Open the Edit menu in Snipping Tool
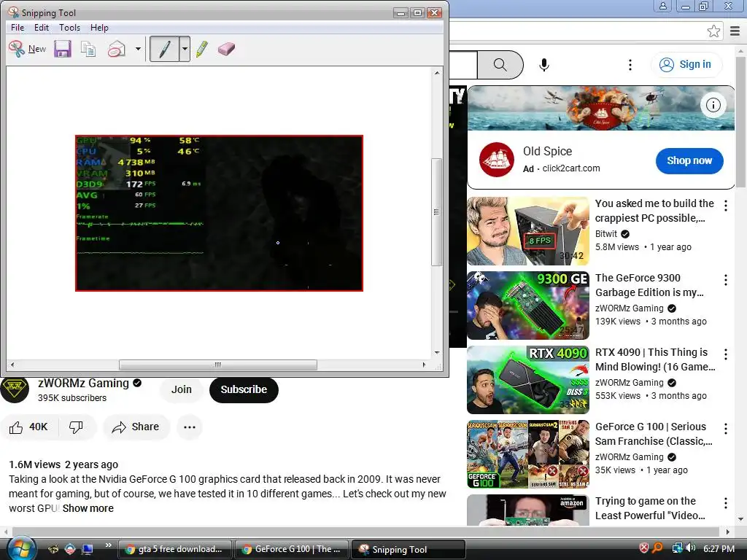Image resolution: width=747 pixels, height=560 pixels. (42, 28)
